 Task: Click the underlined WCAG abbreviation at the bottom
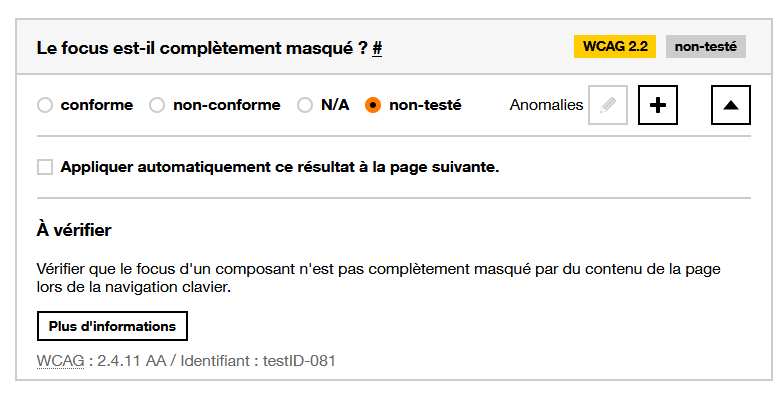(60, 360)
